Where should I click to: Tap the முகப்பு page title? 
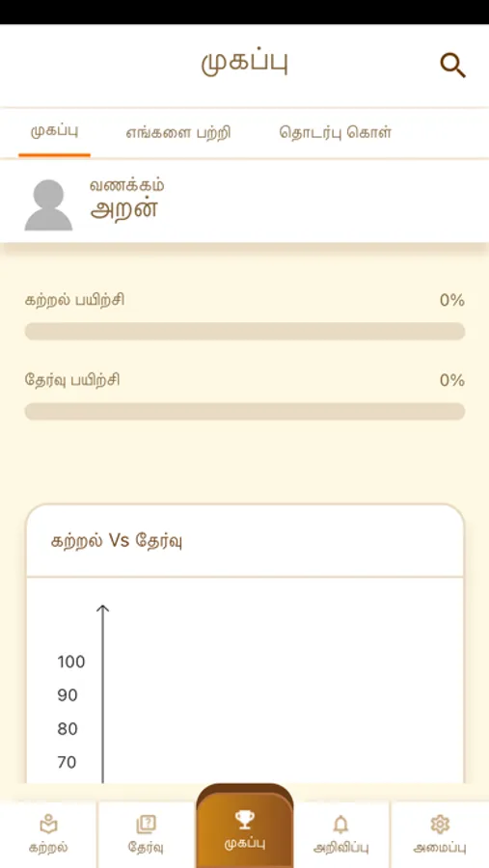pos(244,63)
